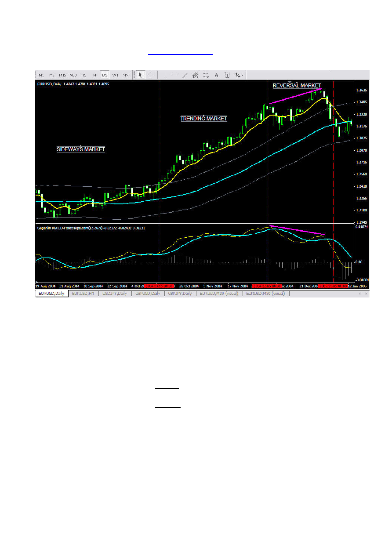
Task: Switch chart to M5 timeframe
Action: point(51,75)
